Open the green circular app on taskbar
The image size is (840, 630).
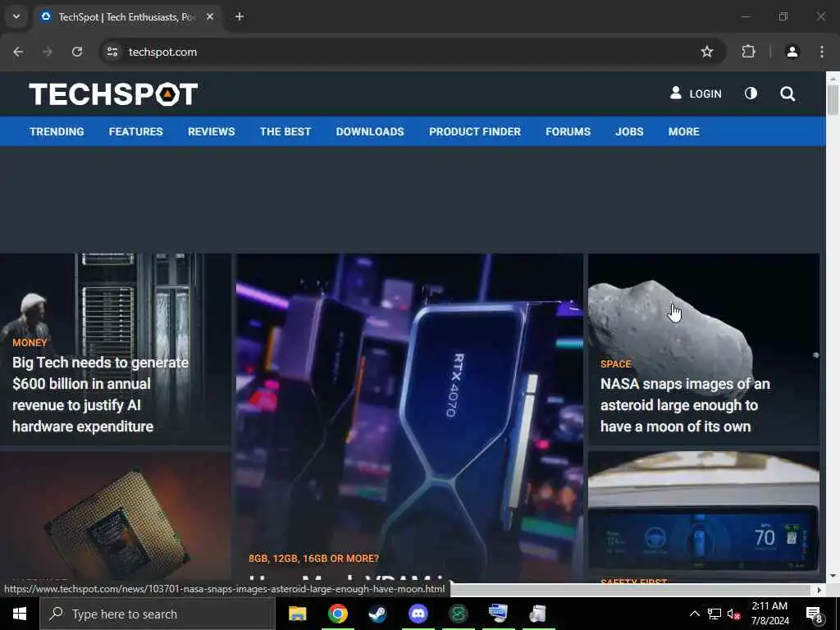(x=458, y=614)
